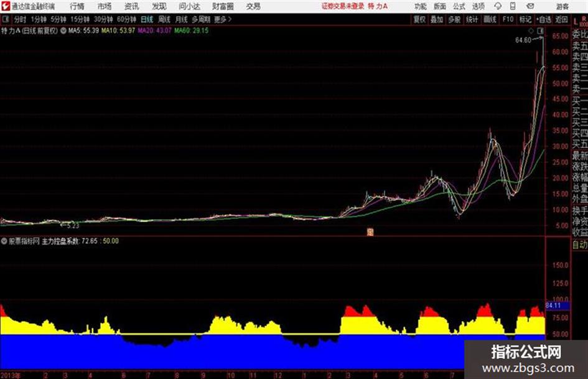Switch to the 5分钟 period tab
The height and width of the screenshot is (379, 588).
(x=58, y=19)
